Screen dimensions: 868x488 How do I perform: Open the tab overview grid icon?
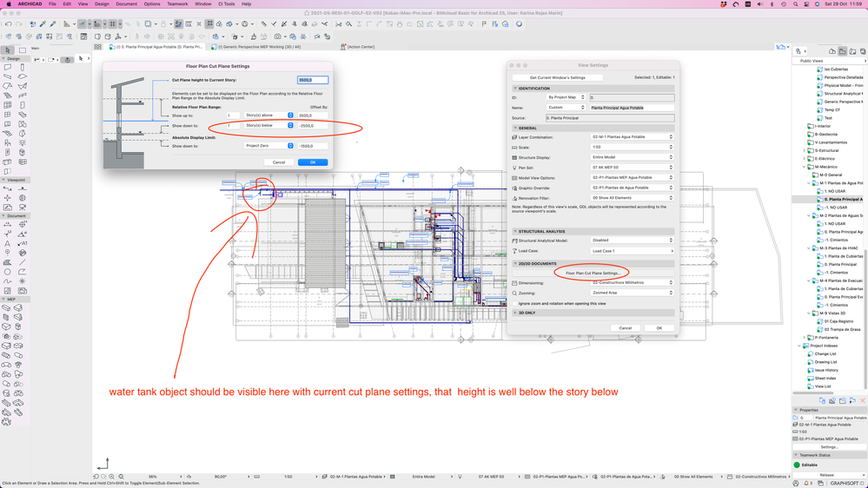point(98,47)
